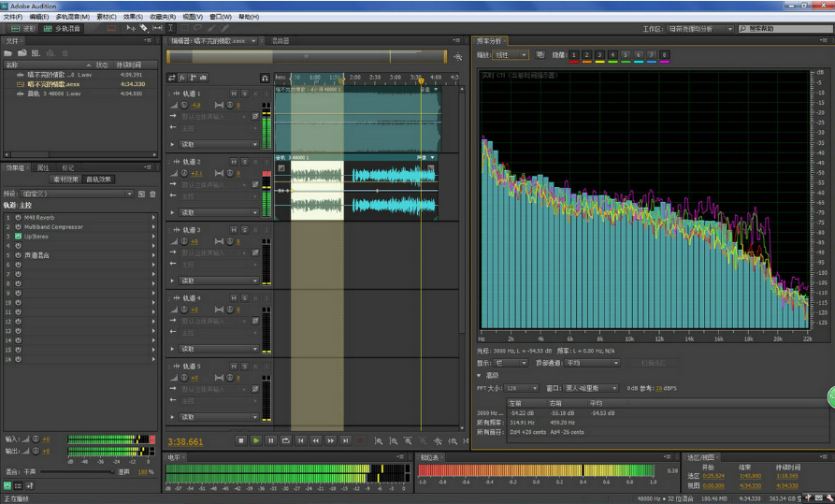Image resolution: width=835 pixels, height=504 pixels.
Task: Select the Time Selection tool
Action: click(x=170, y=28)
